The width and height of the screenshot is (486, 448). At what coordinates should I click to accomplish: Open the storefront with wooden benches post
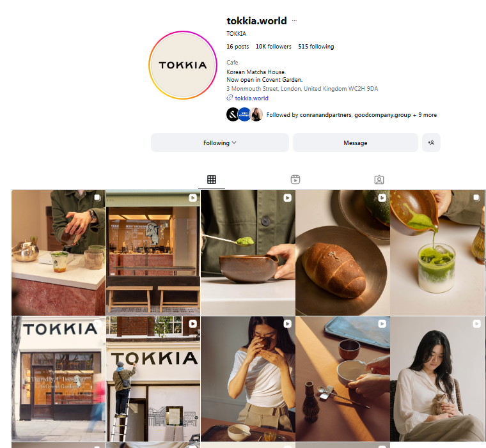pos(153,252)
